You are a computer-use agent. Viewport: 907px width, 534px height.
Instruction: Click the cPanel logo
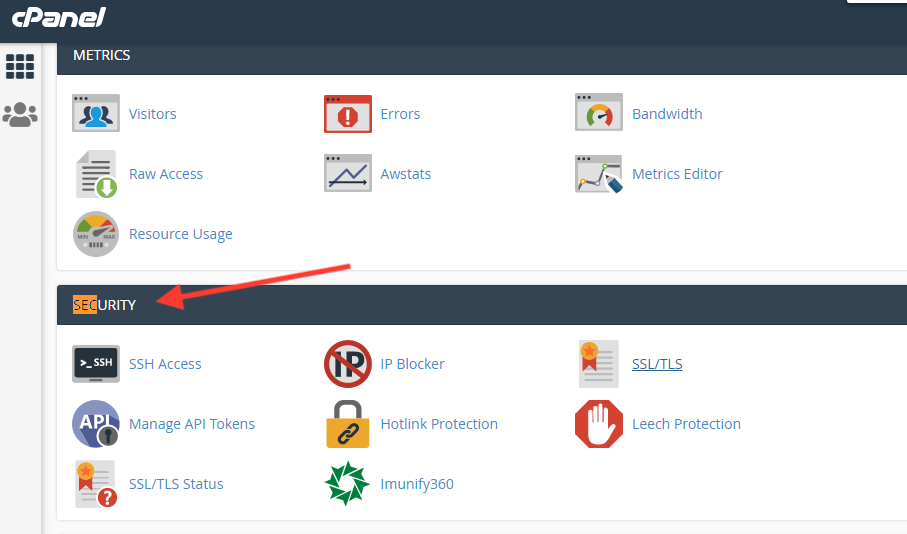(58, 17)
